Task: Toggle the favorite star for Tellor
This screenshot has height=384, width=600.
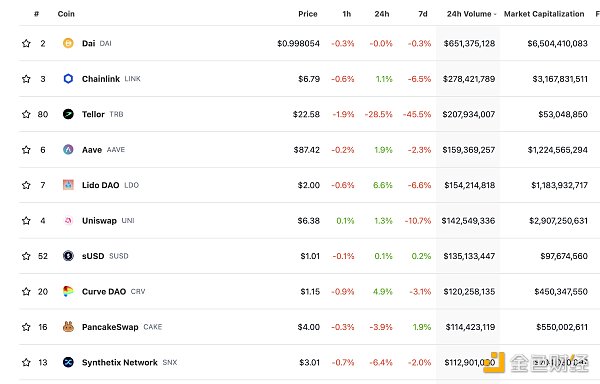Action: [x=26, y=114]
